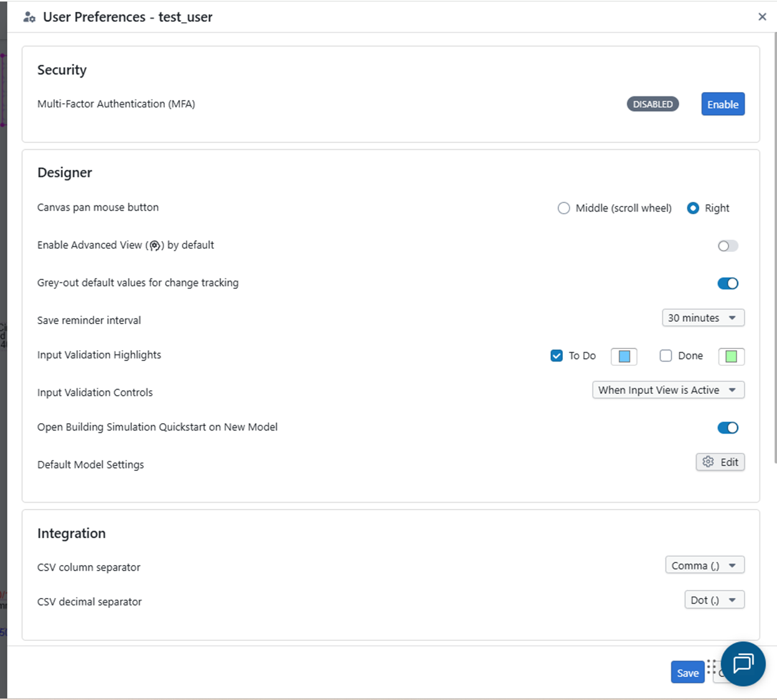
Task: Open the chat support bubble icon
Action: [743, 664]
